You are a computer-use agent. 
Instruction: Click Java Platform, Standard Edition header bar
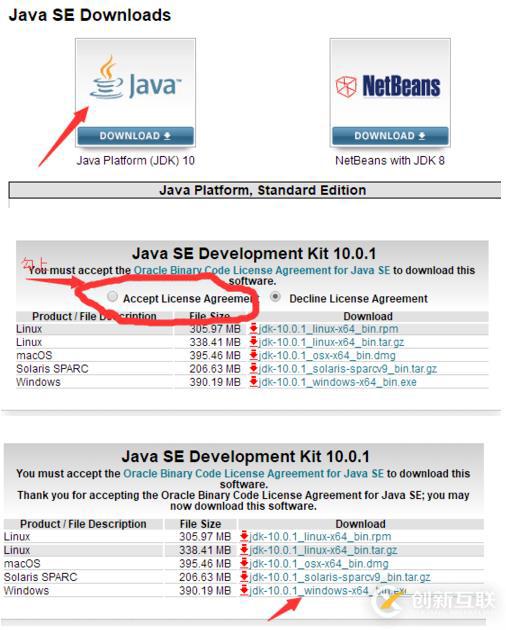tap(255, 190)
